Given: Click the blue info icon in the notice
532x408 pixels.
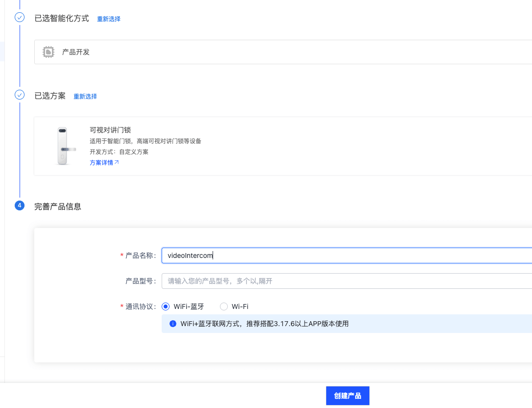Looking at the screenshot, I should [172, 324].
